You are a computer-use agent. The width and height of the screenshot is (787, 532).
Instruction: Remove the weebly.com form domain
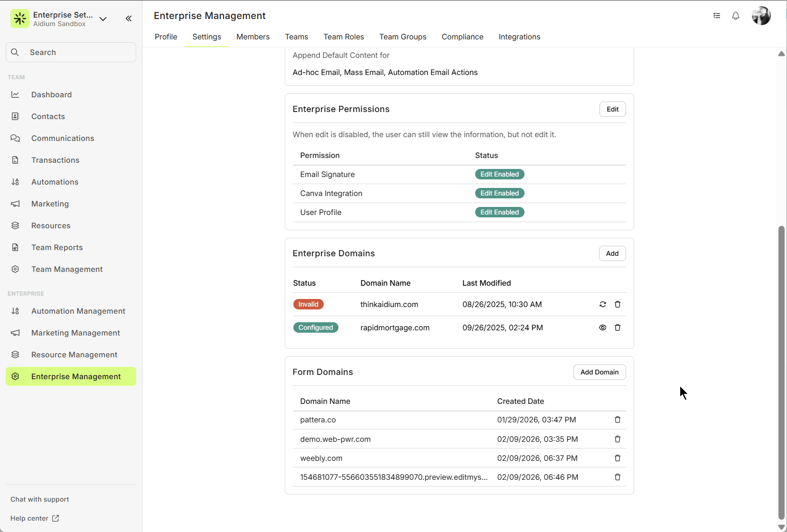[x=618, y=458]
